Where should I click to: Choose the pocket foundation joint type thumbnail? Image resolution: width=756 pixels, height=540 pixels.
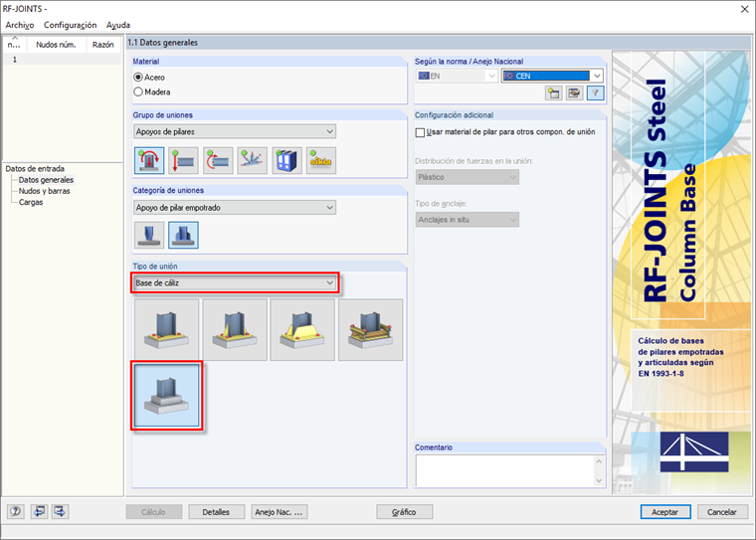pyautogui.click(x=166, y=396)
